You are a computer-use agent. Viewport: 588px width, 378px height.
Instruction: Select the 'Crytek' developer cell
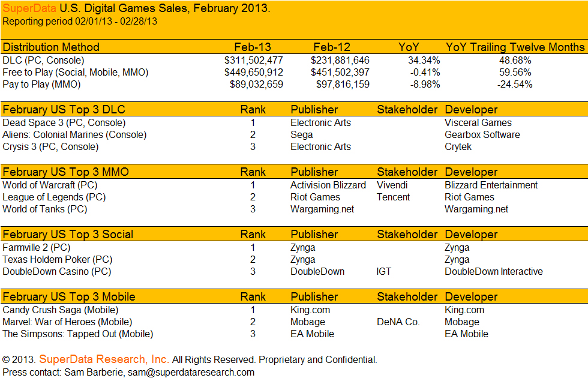(458, 146)
